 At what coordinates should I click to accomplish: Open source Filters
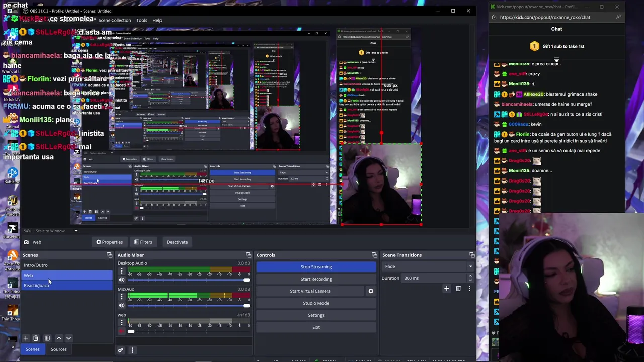(143, 242)
